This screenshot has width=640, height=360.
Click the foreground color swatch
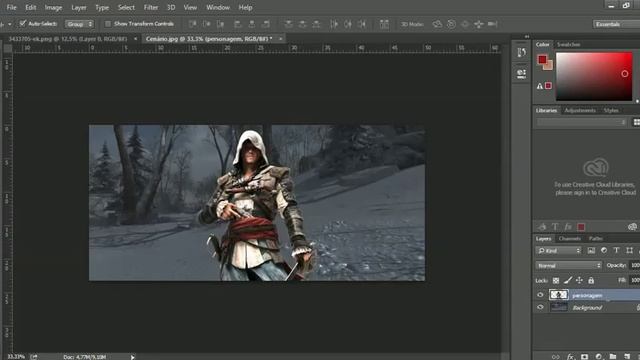pyautogui.click(x=542, y=60)
